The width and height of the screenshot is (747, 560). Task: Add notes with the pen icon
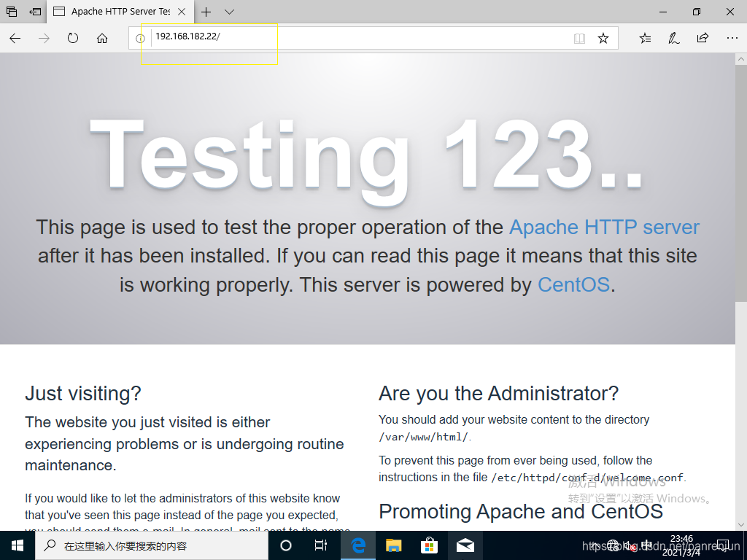(x=673, y=38)
